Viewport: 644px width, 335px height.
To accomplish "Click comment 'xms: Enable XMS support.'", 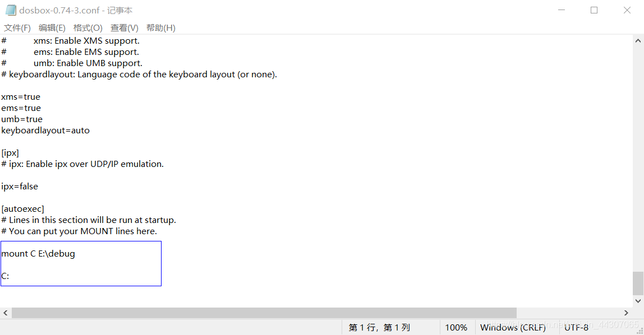I will click(x=86, y=40).
